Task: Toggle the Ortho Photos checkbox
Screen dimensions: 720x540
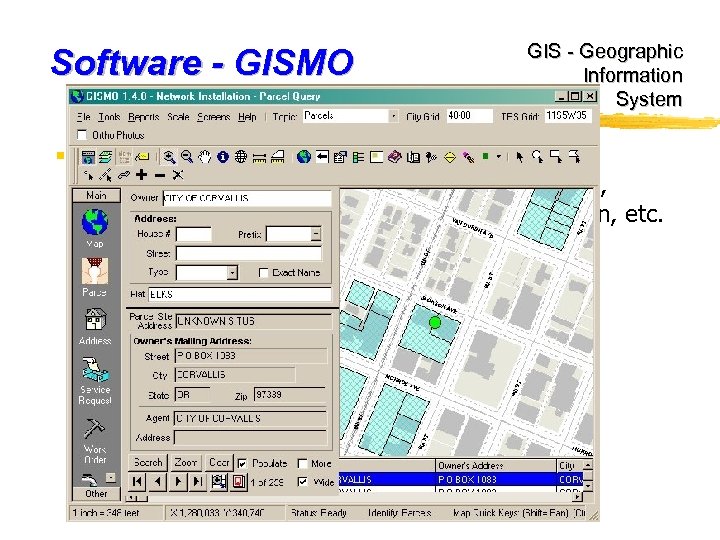Action: click(x=82, y=135)
